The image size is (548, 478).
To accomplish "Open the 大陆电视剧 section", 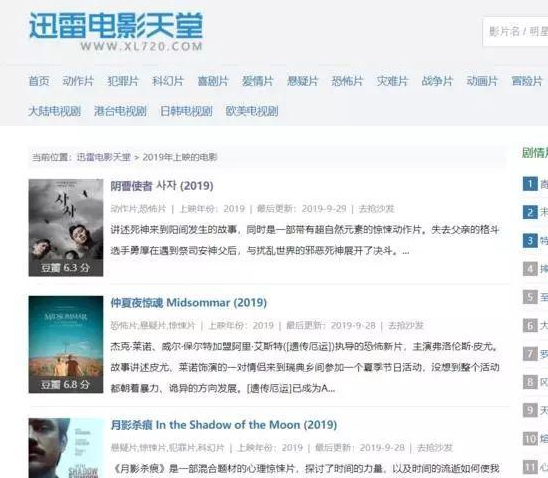I will pyautogui.click(x=54, y=111).
